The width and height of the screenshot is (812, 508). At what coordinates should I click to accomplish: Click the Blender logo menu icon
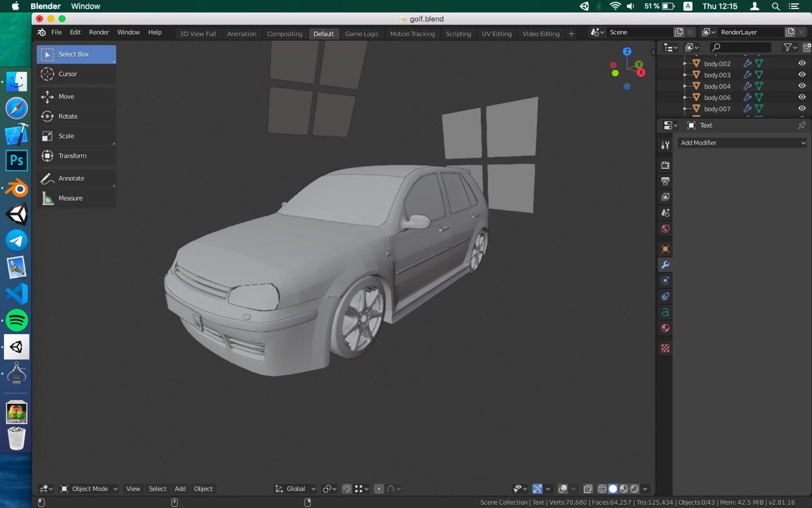[41, 32]
